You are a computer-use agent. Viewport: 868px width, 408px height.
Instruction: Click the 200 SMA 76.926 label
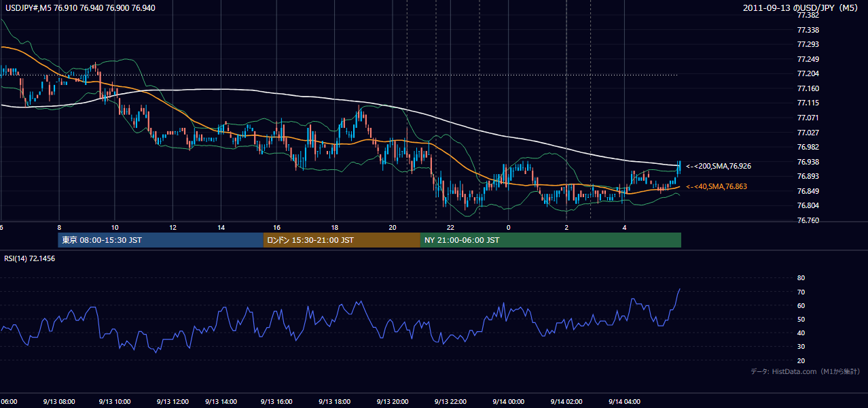pyautogui.click(x=719, y=166)
